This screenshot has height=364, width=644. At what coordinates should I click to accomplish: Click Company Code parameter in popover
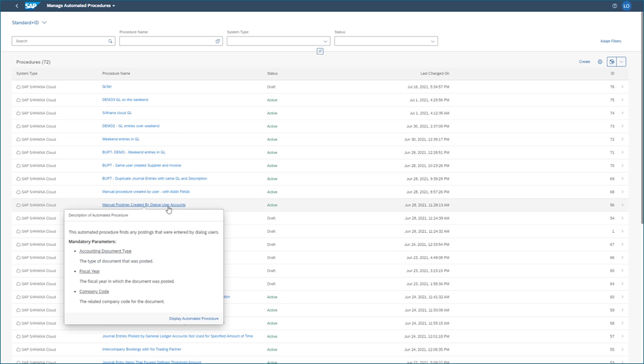pos(94,291)
